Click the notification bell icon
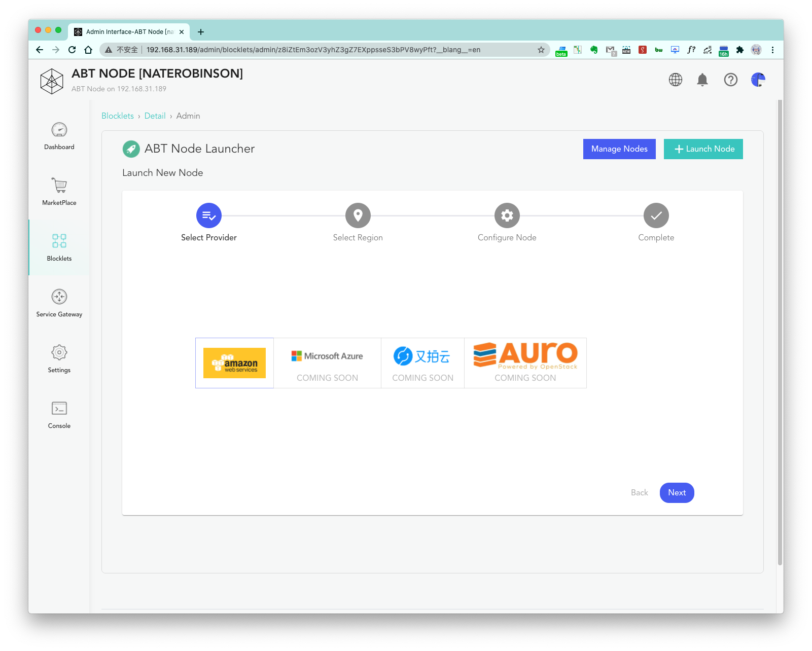The image size is (812, 651). 702,80
